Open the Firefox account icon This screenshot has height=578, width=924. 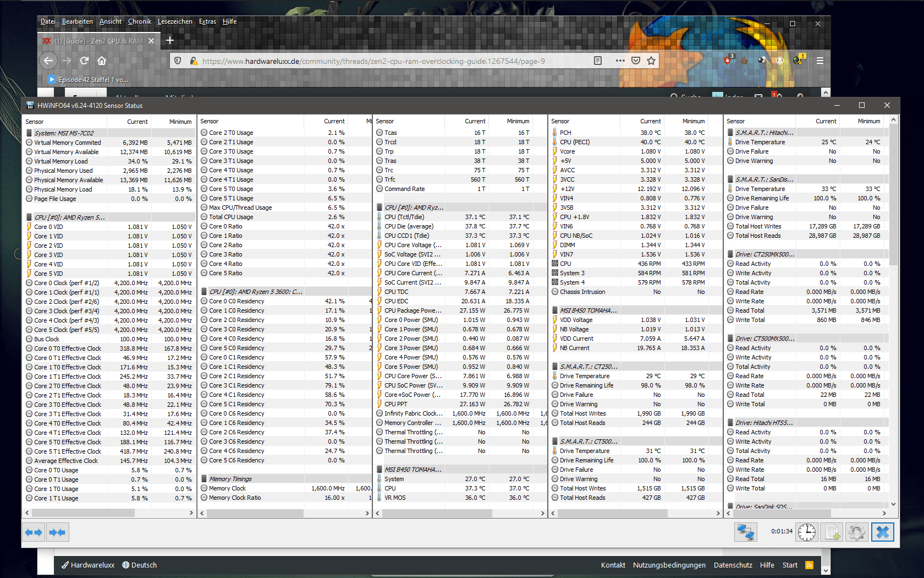tap(780, 61)
